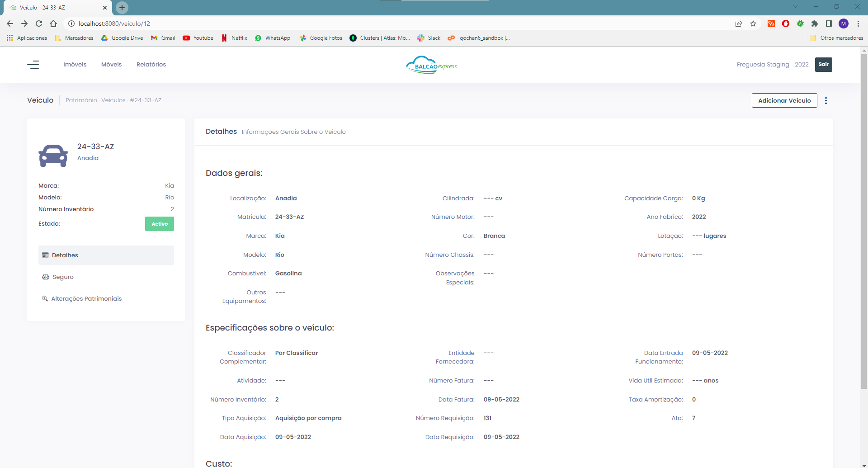The height and width of the screenshot is (468, 868).
Task: Open the Imóveis menu
Action: [x=75, y=65]
